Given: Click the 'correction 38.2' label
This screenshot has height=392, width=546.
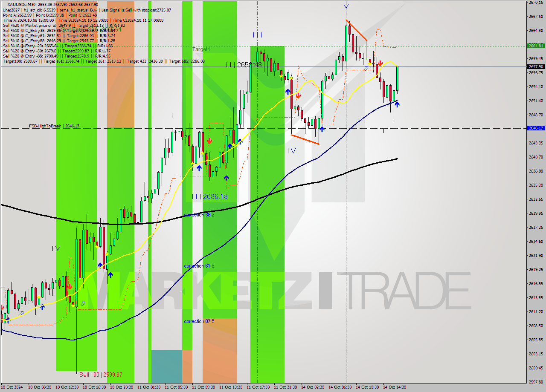Looking at the screenshot, I should [x=199, y=215].
